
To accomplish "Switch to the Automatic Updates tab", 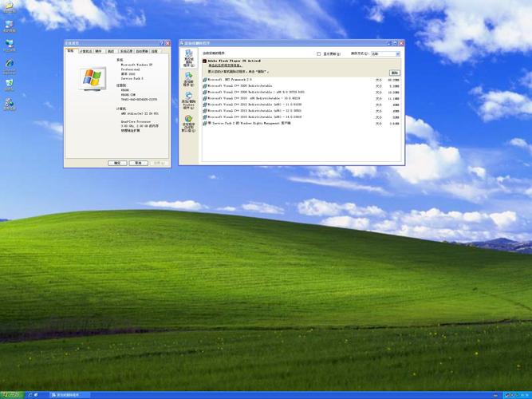I will [x=140, y=50].
